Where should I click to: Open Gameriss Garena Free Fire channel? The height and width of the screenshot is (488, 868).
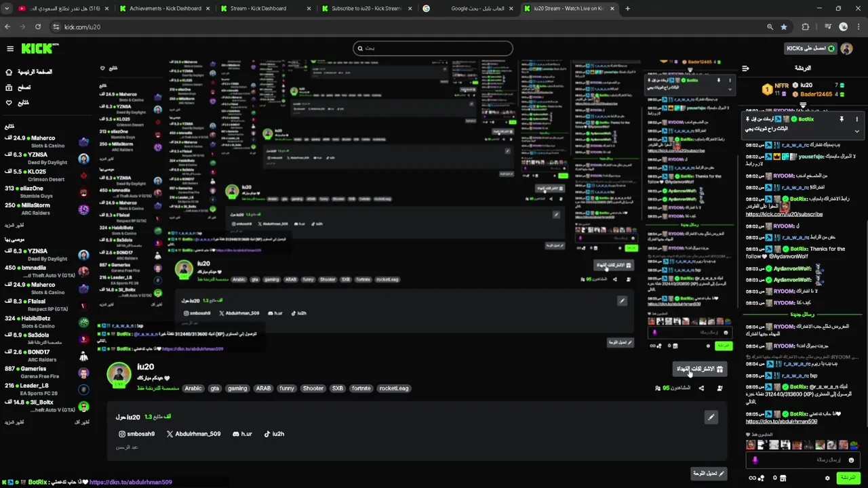(x=46, y=372)
